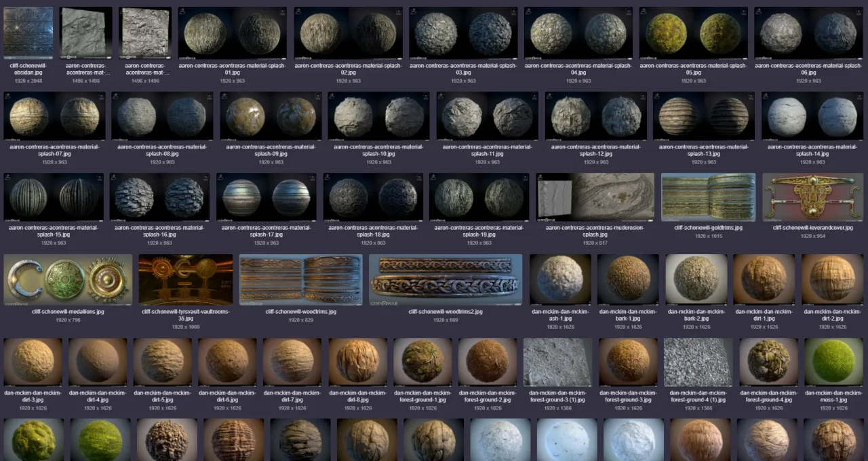Select the material-splash-13.jpg thumbnail
This screenshot has height=461, width=868.
pyautogui.click(x=703, y=116)
